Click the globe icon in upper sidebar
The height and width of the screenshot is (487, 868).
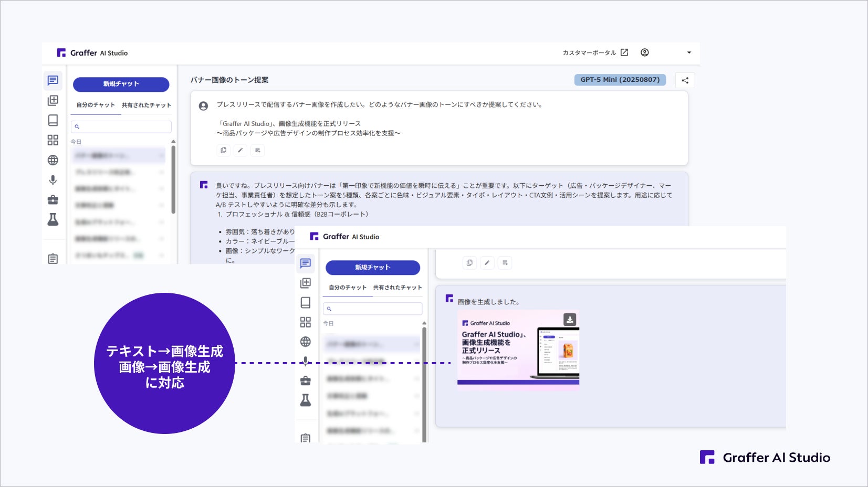click(x=53, y=160)
